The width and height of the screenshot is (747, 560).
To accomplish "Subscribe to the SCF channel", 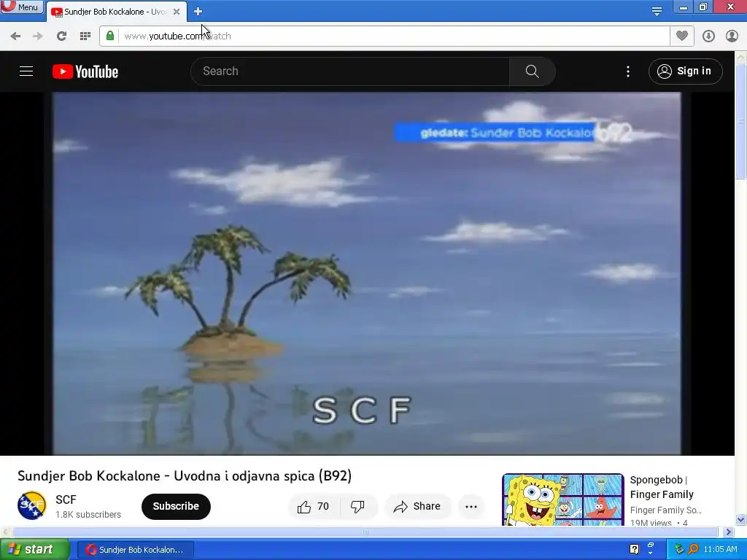I will (176, 506).
